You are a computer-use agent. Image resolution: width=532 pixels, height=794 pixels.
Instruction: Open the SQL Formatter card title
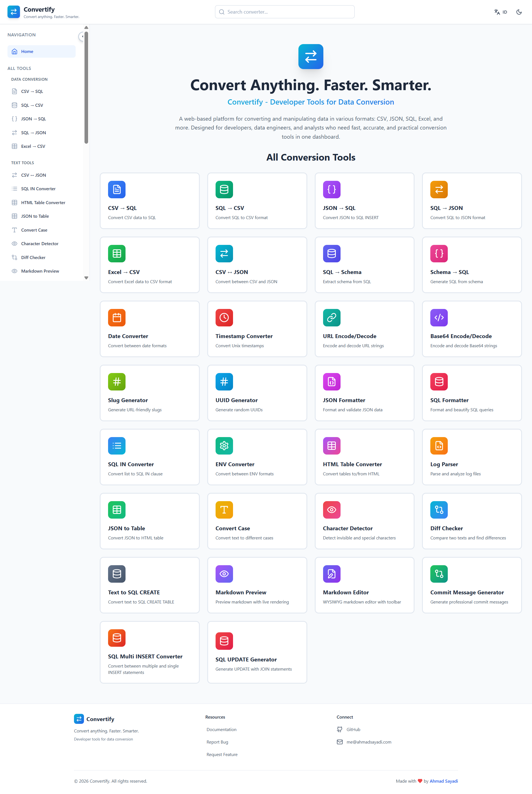pyautogui.click(x=449, y=400)
